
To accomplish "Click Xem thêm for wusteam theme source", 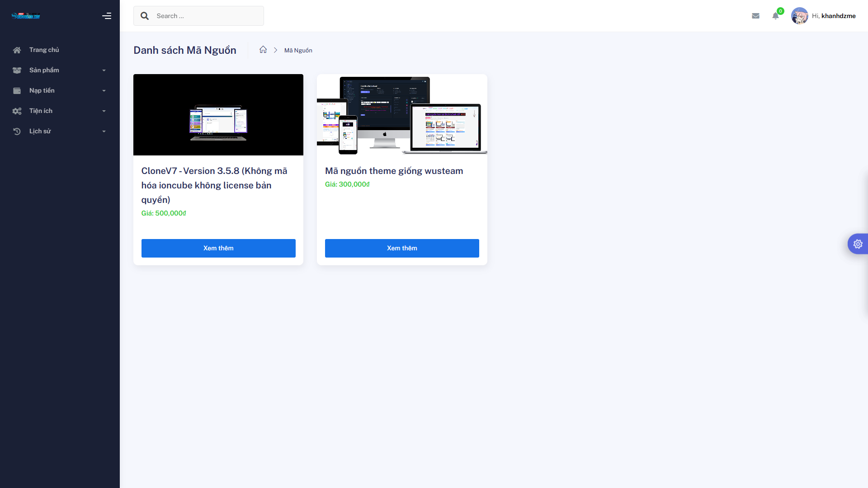I will (402, 248).
